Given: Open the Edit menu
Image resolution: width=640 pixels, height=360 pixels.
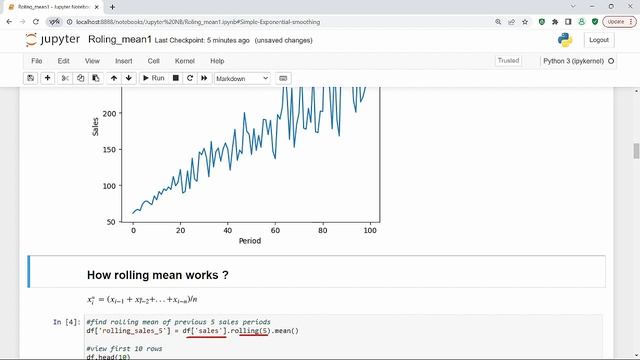Looking at the screenshot, I should tap(63, 61).
